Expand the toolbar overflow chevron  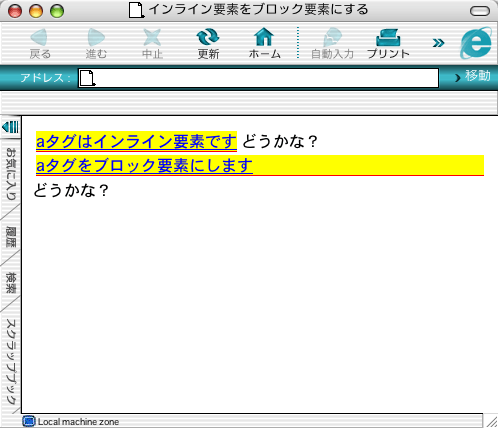point(438,43)
